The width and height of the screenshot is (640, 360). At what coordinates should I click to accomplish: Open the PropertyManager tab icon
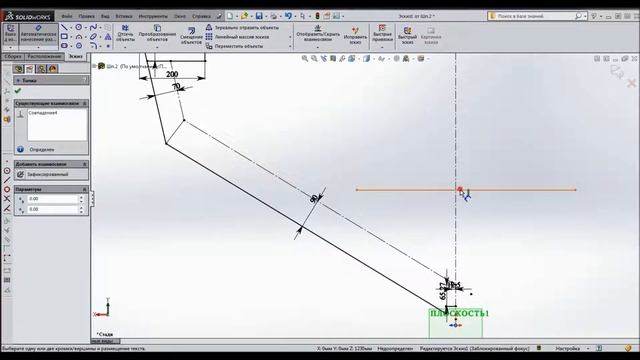(30, 69)
